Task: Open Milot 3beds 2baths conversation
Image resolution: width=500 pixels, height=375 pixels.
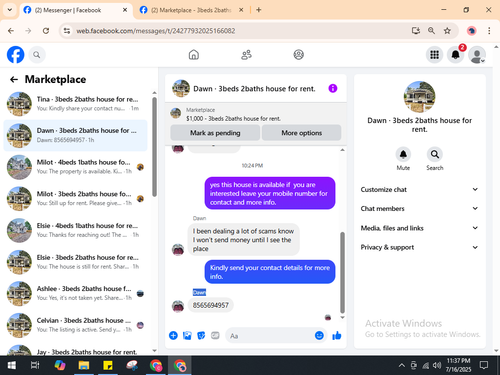Action: 75,198
